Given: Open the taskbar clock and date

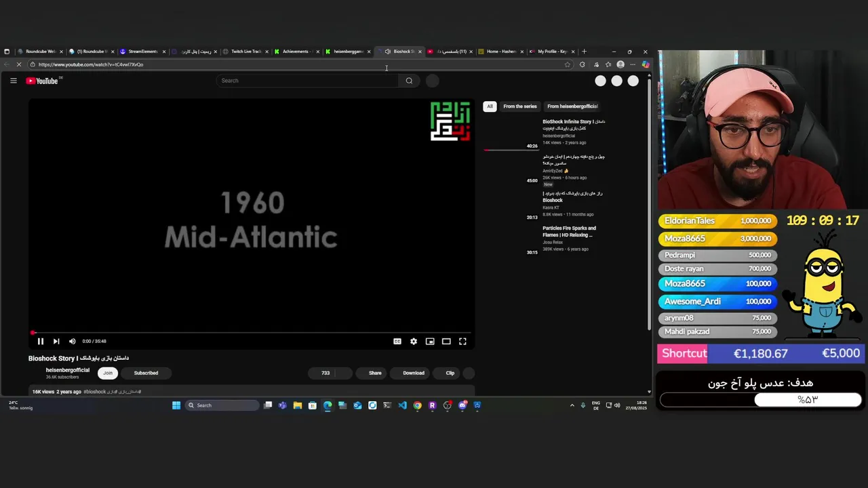Looking at the screenshot, I should pyautogui.click(x=637, y=405).
